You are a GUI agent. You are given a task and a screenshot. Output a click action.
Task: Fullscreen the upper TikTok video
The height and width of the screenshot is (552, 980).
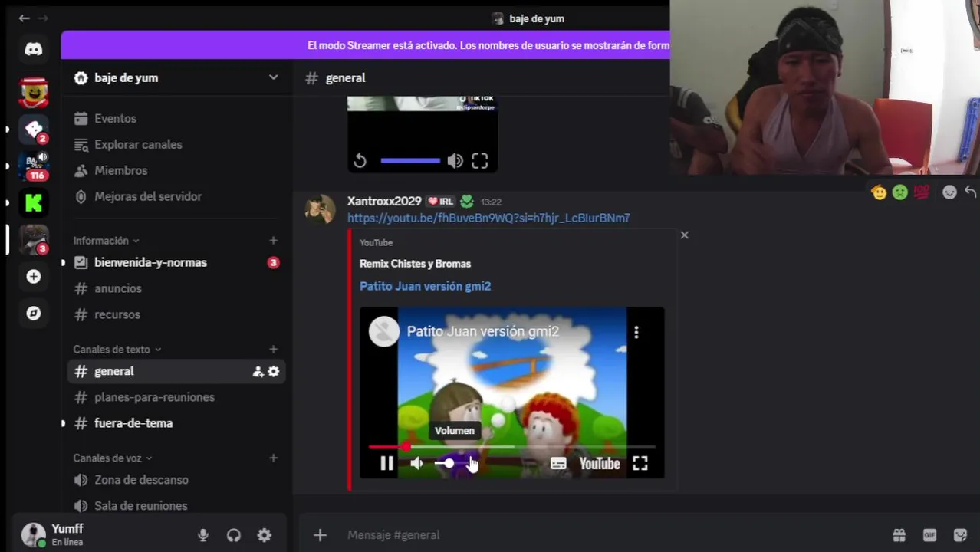point(479,161)
